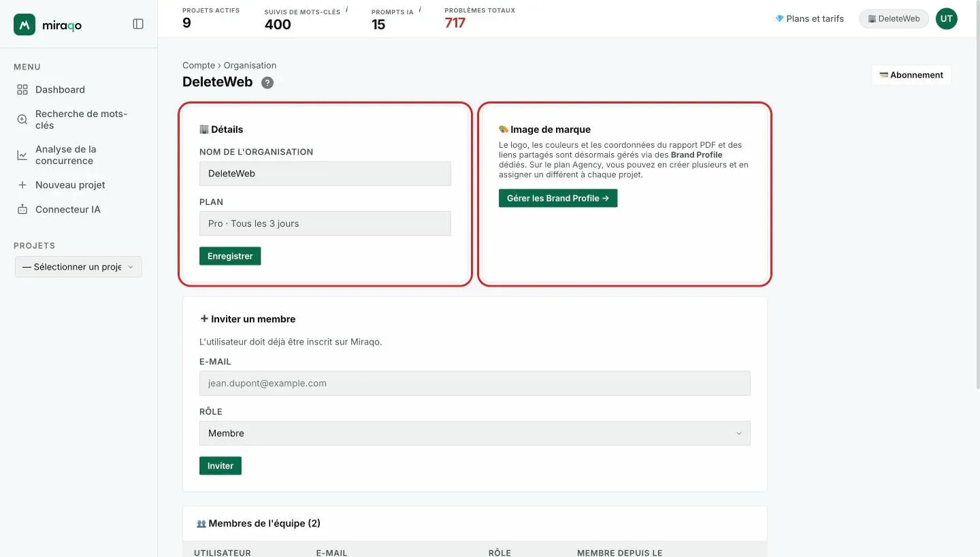Click the miraqo logo icon

[24, 25]
